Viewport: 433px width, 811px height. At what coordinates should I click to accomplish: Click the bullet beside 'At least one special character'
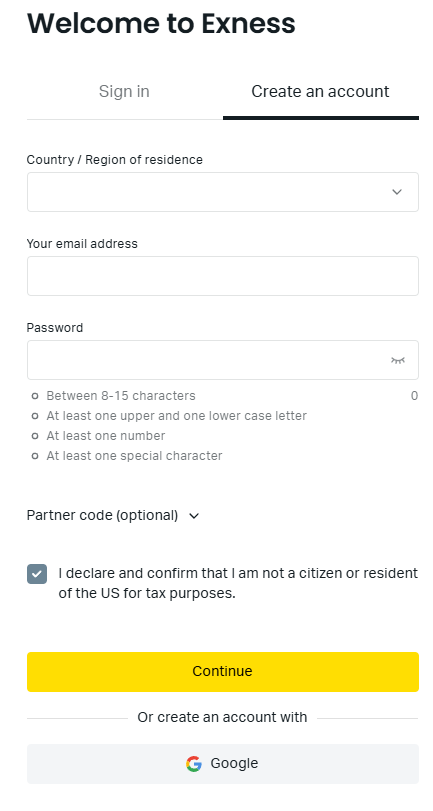35,456
